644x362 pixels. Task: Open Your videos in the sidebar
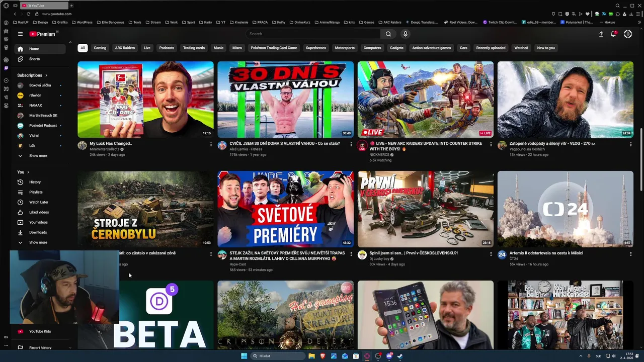point(40,222)
